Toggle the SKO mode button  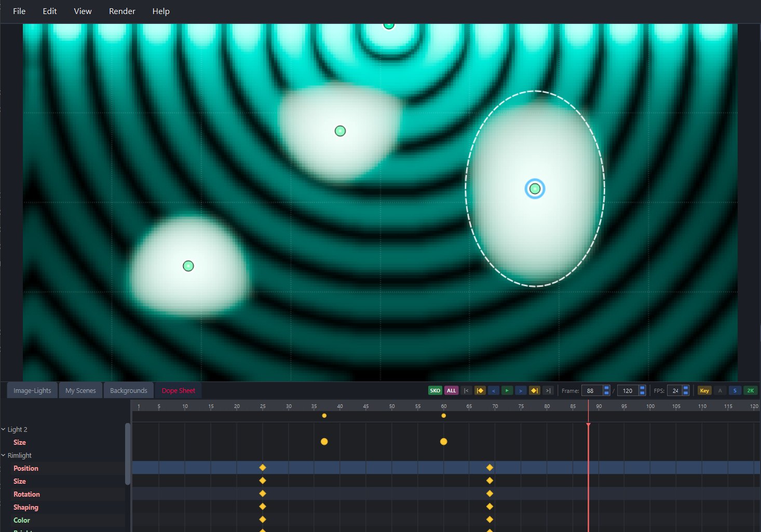435,390
